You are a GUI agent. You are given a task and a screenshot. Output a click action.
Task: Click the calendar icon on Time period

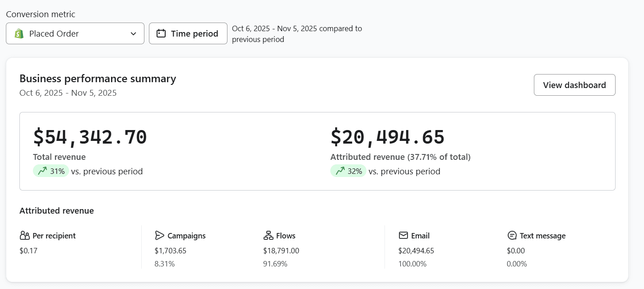coord(161,33)
